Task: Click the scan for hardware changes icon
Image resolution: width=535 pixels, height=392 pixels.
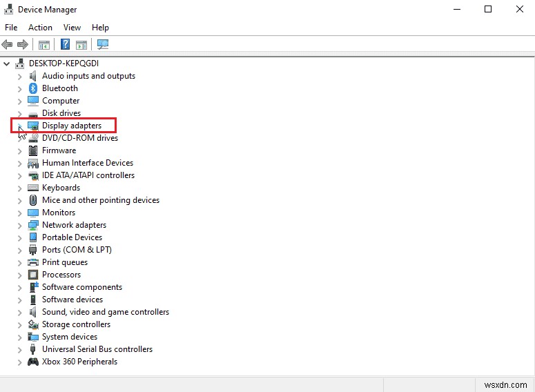Action: (103, 44)
